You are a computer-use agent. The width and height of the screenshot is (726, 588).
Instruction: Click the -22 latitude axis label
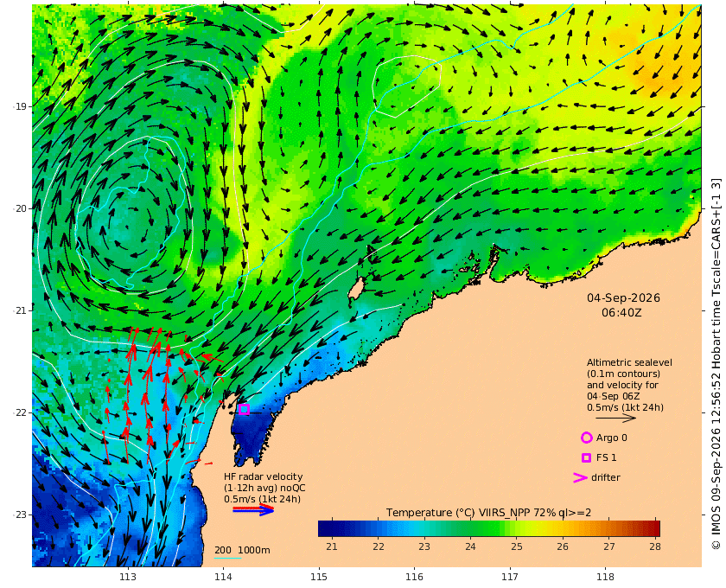(21, 412)
